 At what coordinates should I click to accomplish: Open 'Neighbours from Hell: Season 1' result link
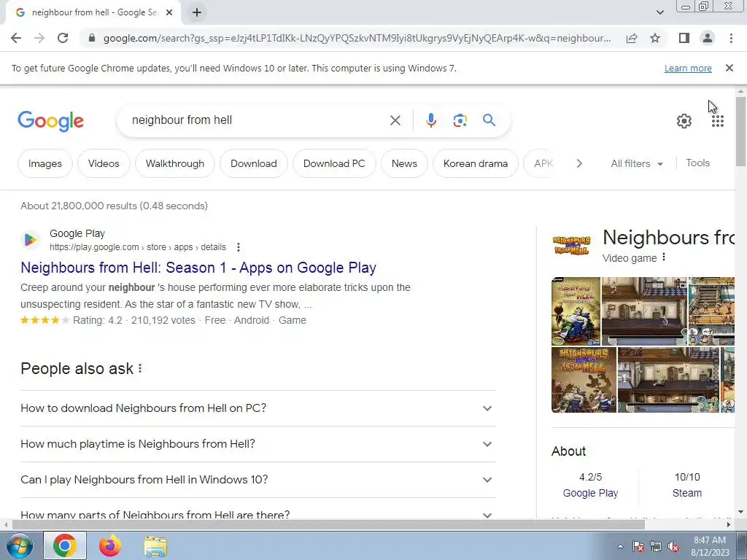[x=198, y=268]
